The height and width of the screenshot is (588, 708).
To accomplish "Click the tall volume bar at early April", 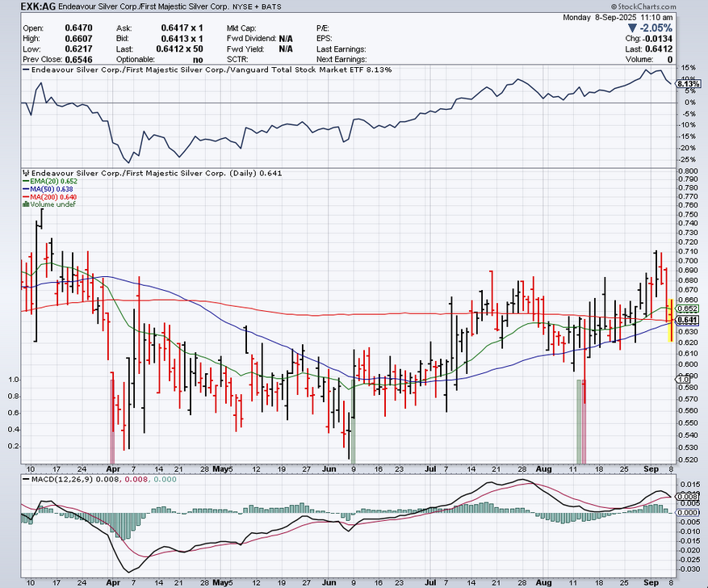I will 112,420.
